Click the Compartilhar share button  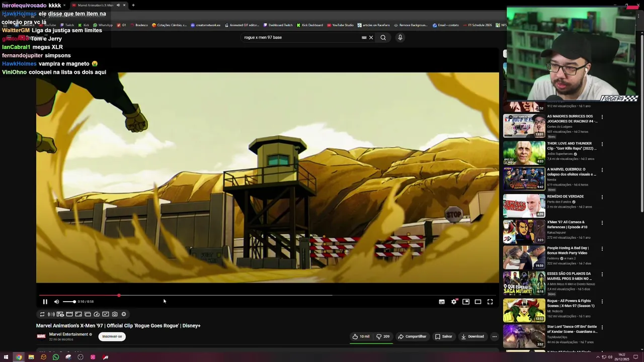(412, 336)
